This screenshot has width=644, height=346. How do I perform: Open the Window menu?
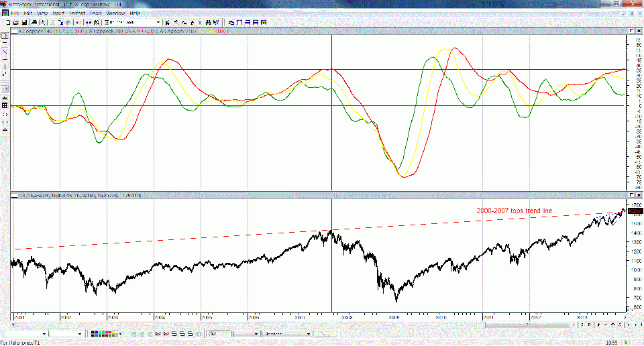[x=115, y=13]
